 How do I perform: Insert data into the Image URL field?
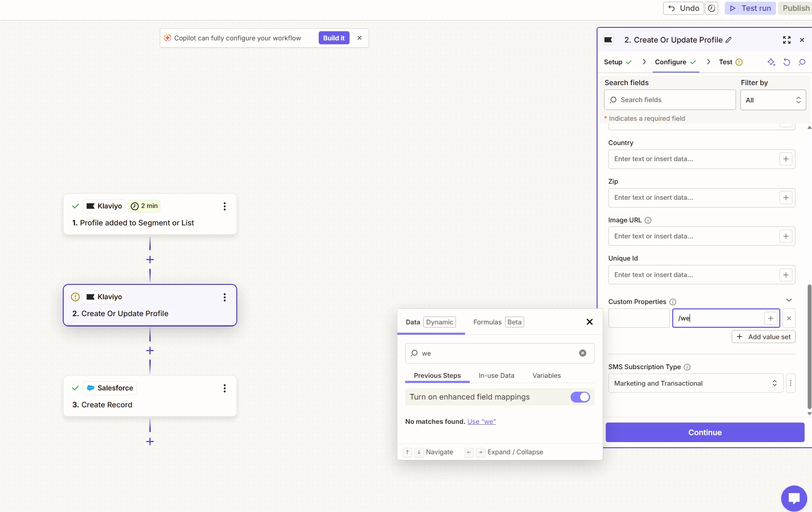pos(786,236)
